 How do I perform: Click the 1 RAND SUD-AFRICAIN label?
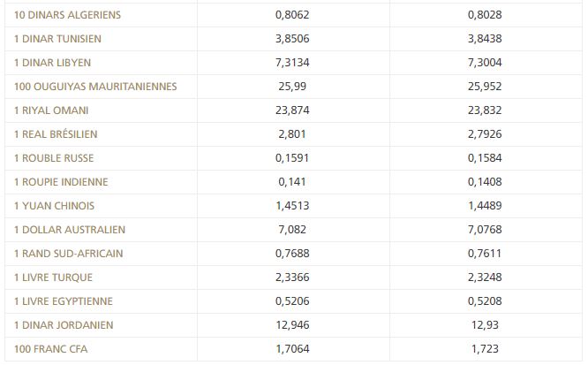click(68, 254)
